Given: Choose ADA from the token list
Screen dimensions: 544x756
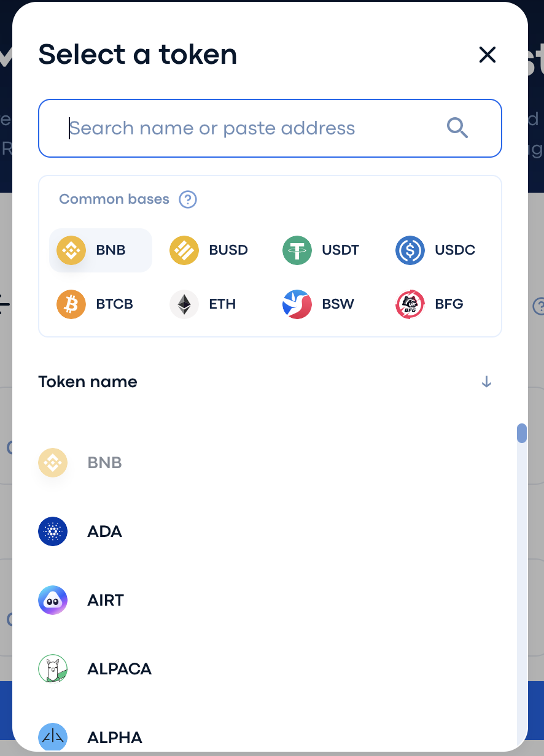Looking at the screenshot, I should click(104, 531).
